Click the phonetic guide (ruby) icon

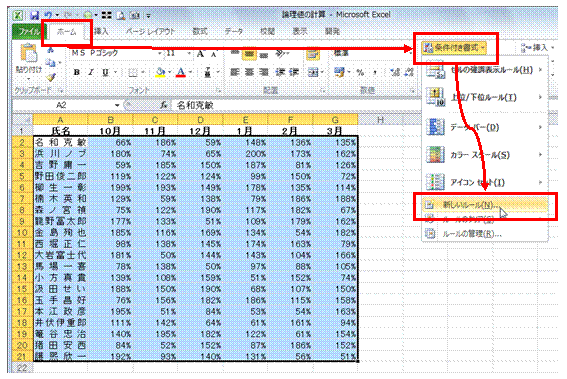tap(207, 72)
